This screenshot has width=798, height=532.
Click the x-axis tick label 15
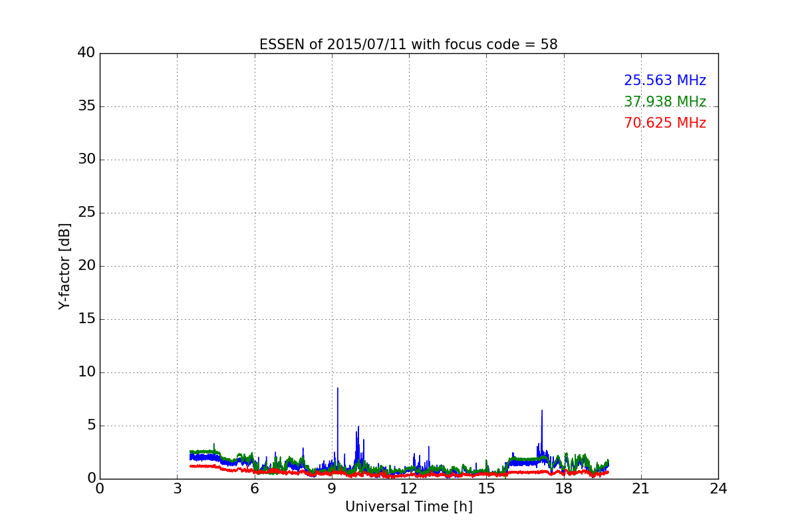pyautogui.click(x=486, y=488)
